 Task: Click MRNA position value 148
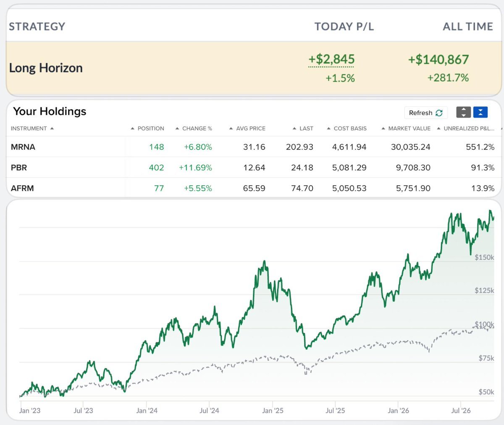[156, 147]
